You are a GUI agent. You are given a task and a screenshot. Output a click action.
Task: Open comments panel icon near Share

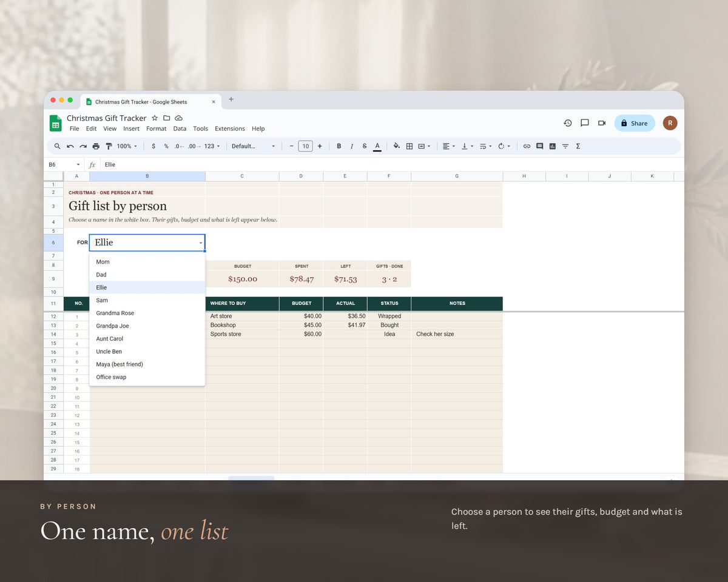tap(585, 123)
